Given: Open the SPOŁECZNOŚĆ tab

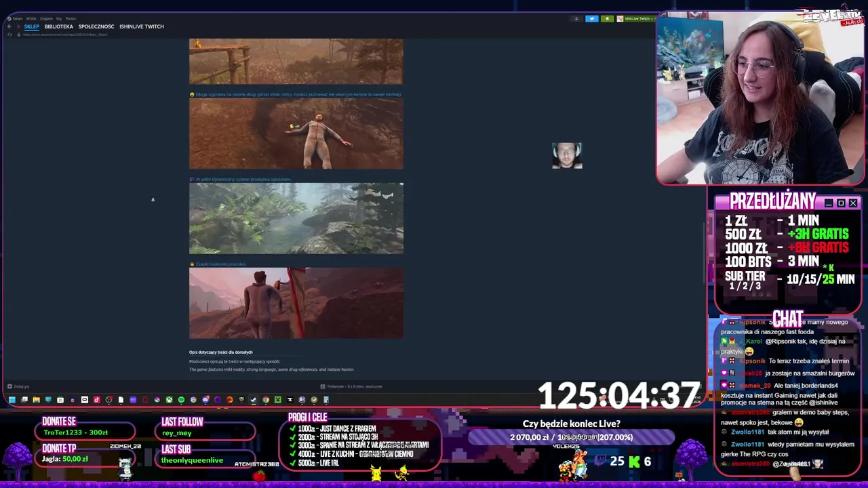Looking at the screenshot, I should coord(96,26).
